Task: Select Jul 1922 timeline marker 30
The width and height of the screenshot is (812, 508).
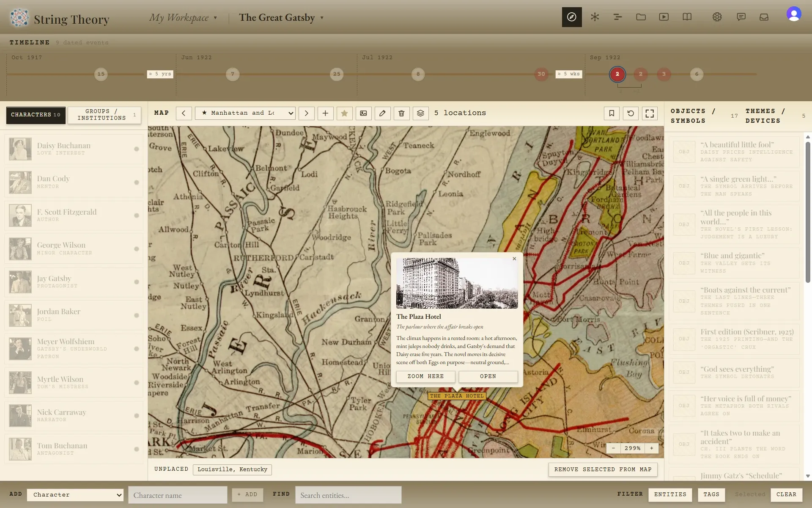Action: click(x=541, y=74)
